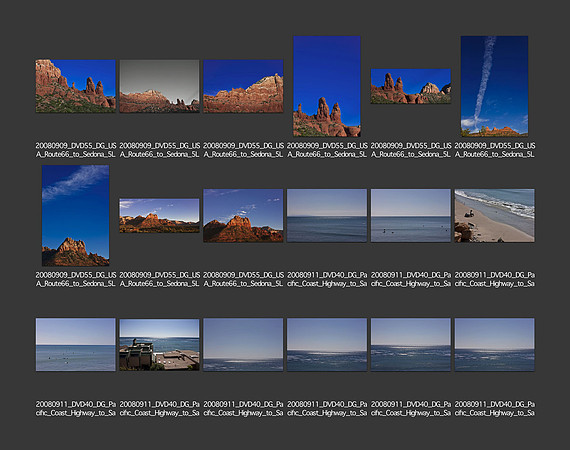Image resolution: width=570 pixels, height=450 pixels.
Task: Click the label under the many-surfers ocean photo
Action: 76,409
